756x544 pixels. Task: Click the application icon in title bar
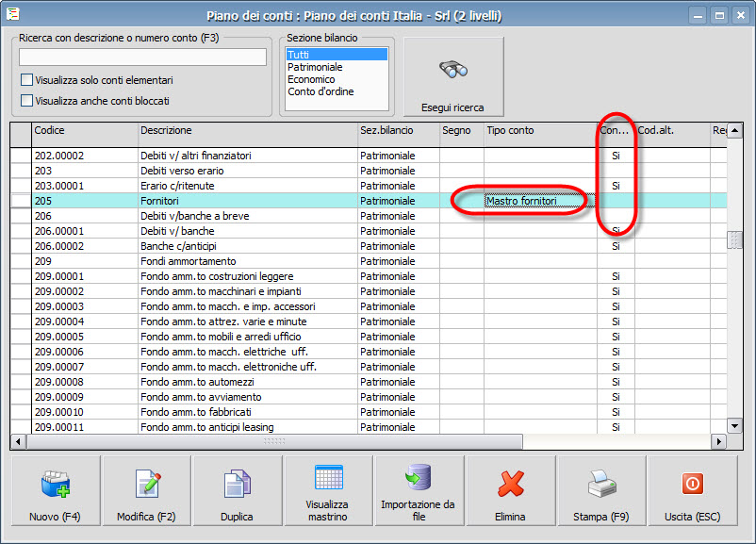(x=13, y=14)
